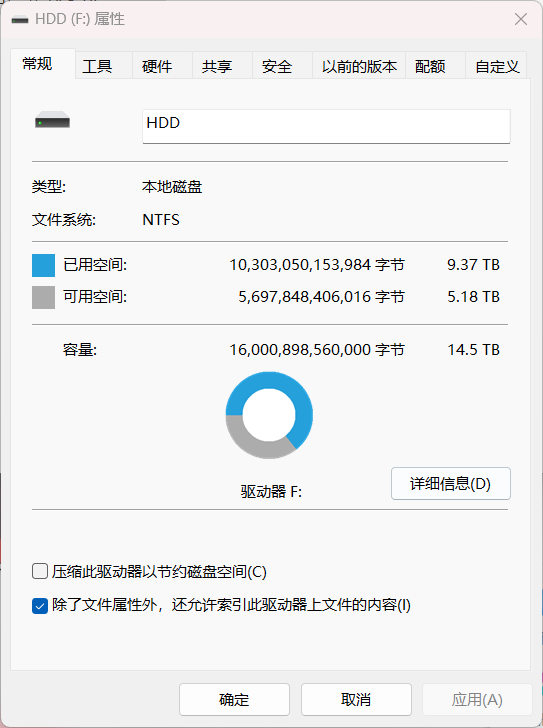This screenshot has width=543, height=728.
Task: Switch to the 配额 tab
Action: 430,66
